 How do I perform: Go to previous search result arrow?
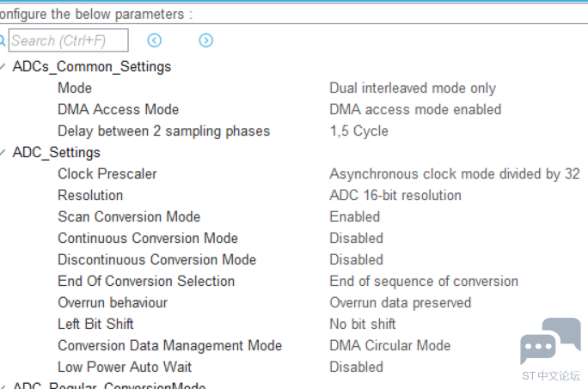pyautogui.click(x=155, y=40)
